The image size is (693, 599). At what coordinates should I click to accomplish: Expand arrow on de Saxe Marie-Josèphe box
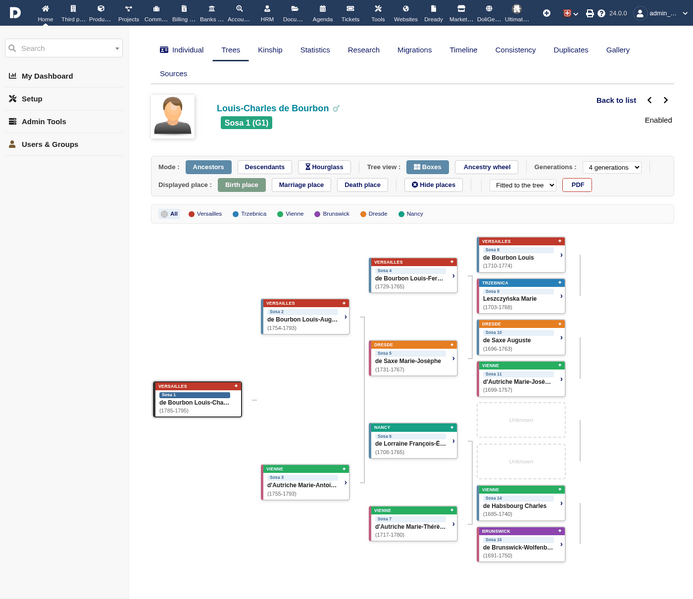[x=453, y=359]
